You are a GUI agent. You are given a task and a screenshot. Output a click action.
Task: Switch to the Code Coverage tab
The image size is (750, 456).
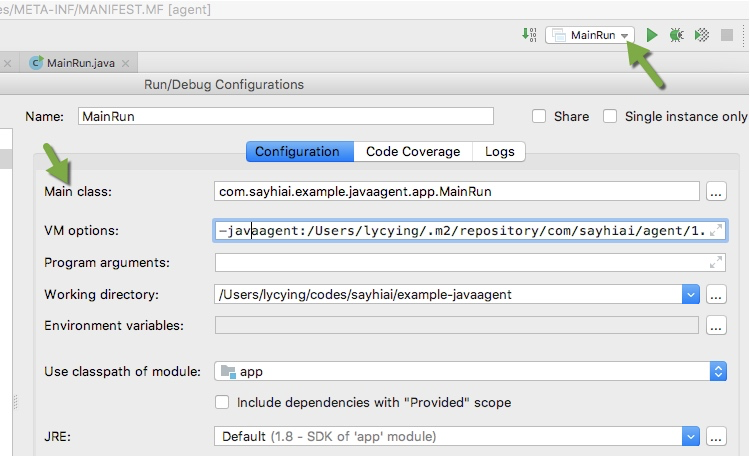(413, 152)
